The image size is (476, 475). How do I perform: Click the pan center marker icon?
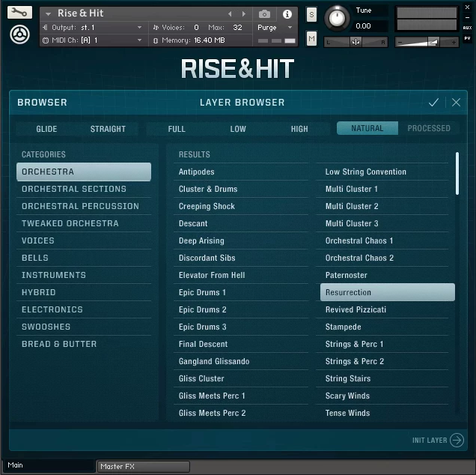click(356, 42)
